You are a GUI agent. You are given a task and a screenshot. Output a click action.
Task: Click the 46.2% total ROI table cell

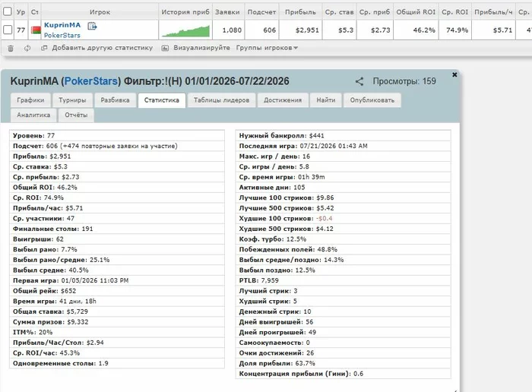point(416,30)
